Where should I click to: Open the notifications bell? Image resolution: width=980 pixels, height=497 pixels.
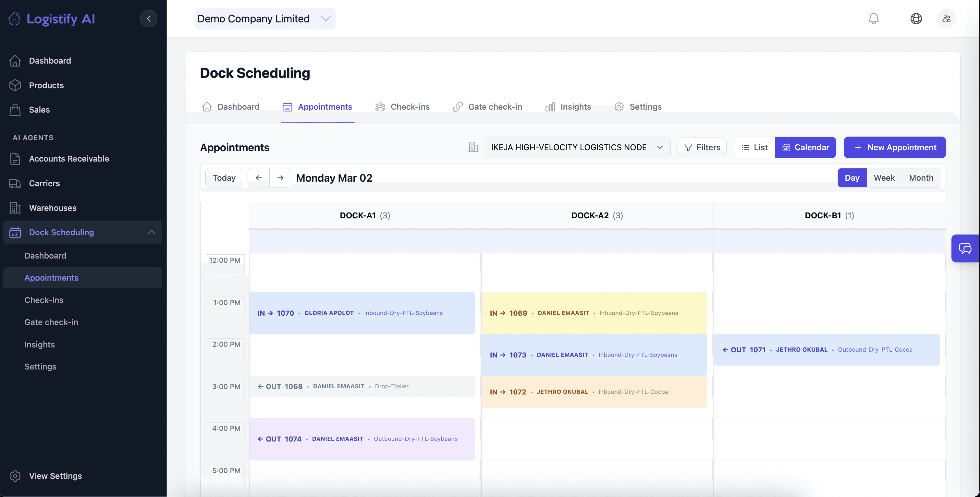(x=874, y=18)
